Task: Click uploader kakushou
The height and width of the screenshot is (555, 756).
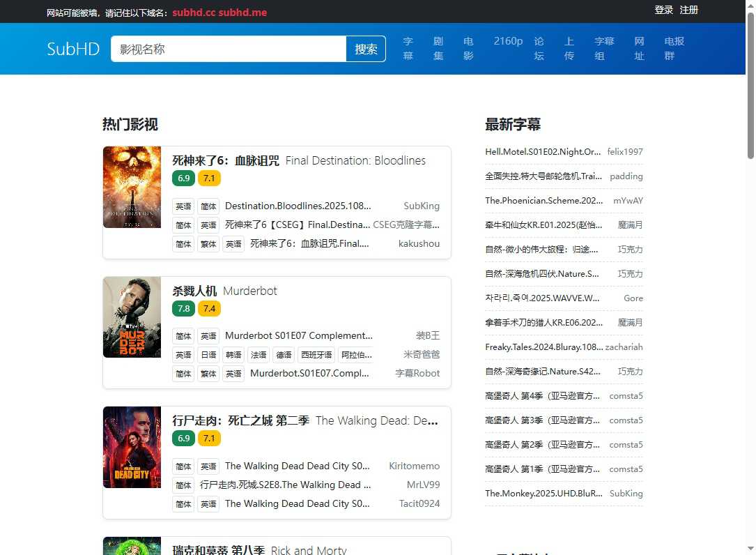Action: coord(419,244)
